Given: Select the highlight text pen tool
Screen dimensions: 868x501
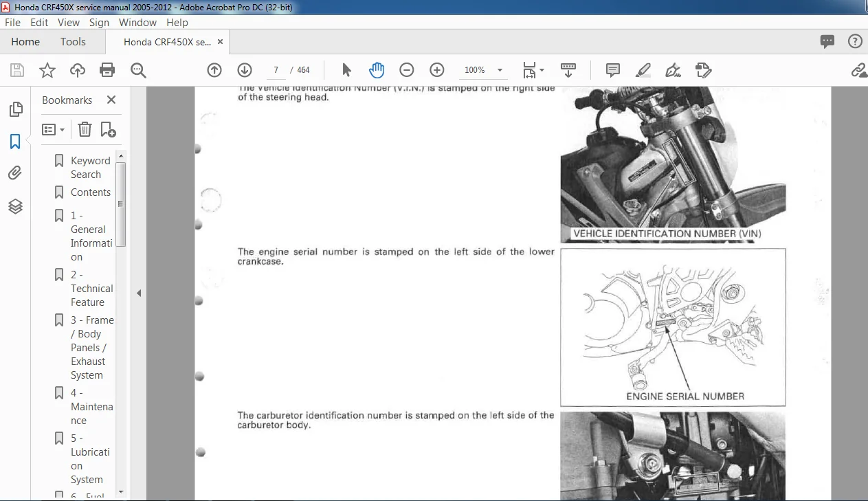Looking at the screenshot, I should (x=643, y=70).
